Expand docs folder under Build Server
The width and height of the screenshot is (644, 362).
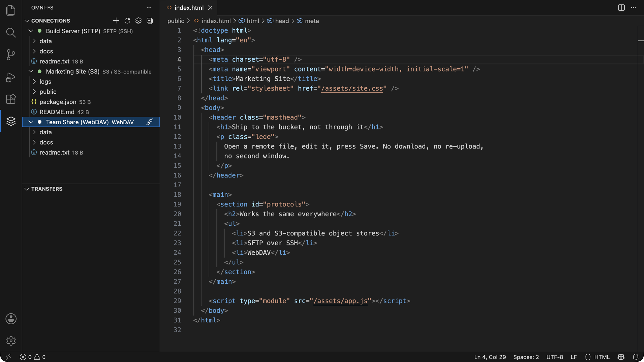pyautogui.click(x=34, y=51)
